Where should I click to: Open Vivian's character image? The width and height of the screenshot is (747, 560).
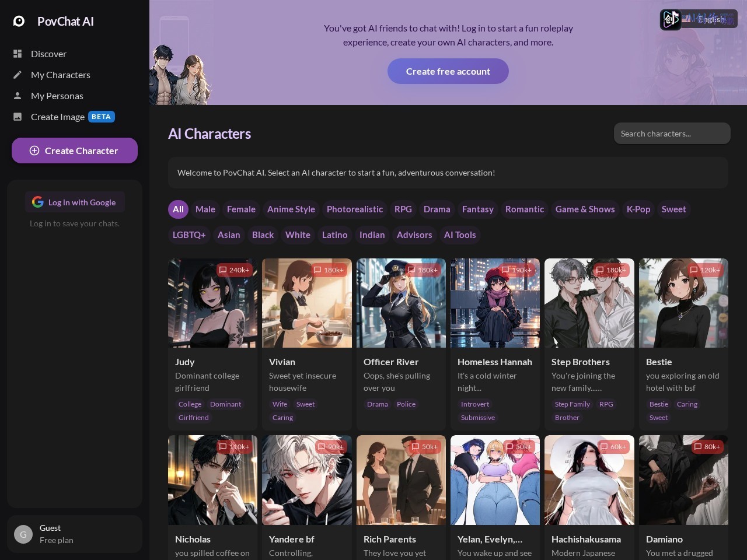pyautogui.click(x=307, y=303)
